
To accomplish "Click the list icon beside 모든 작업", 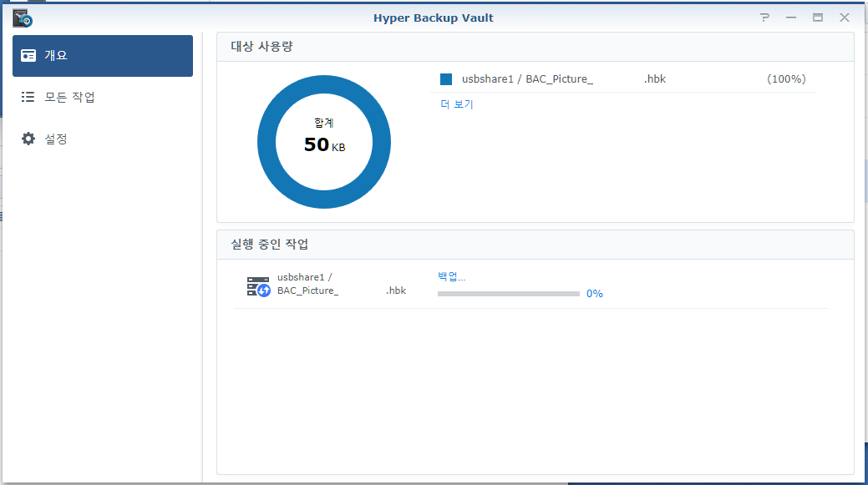I will tap(28, 98).
